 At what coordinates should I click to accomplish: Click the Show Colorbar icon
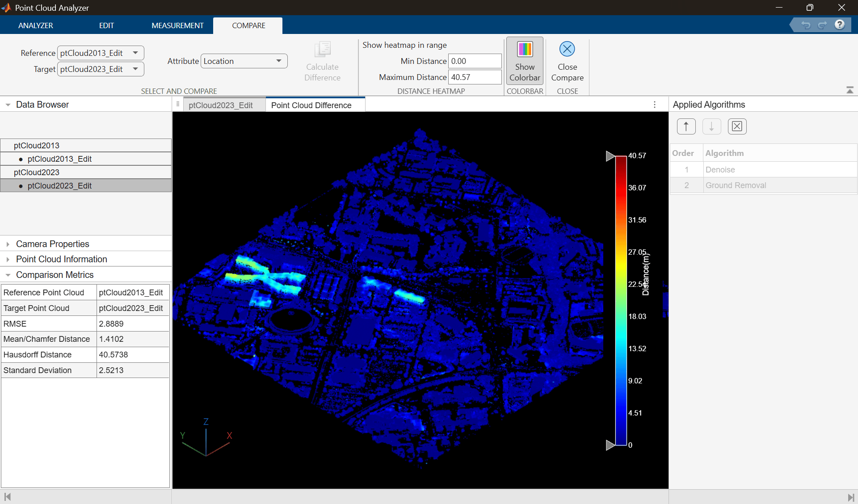coord(525,49)
